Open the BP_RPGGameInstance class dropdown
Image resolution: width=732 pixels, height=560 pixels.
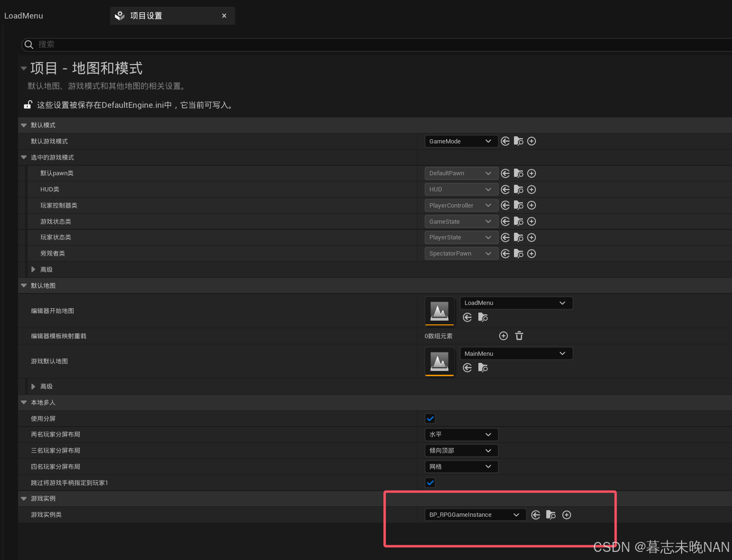(475, 515)
